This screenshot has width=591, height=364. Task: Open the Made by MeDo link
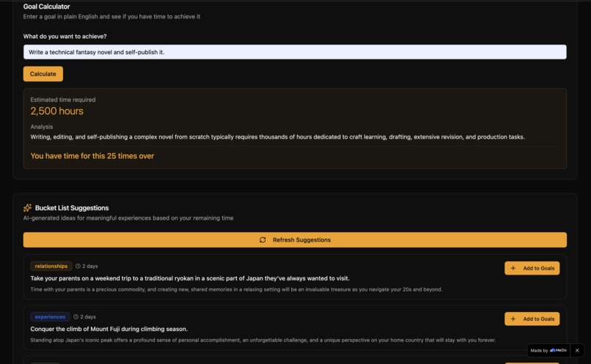tap(548, 350)
